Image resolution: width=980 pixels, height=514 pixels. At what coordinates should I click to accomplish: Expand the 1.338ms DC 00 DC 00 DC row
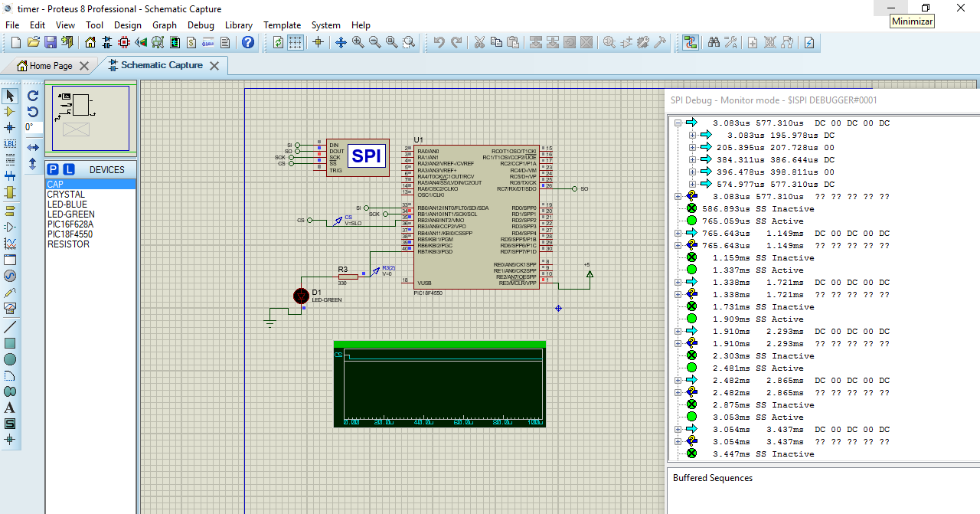click(678, 282)
